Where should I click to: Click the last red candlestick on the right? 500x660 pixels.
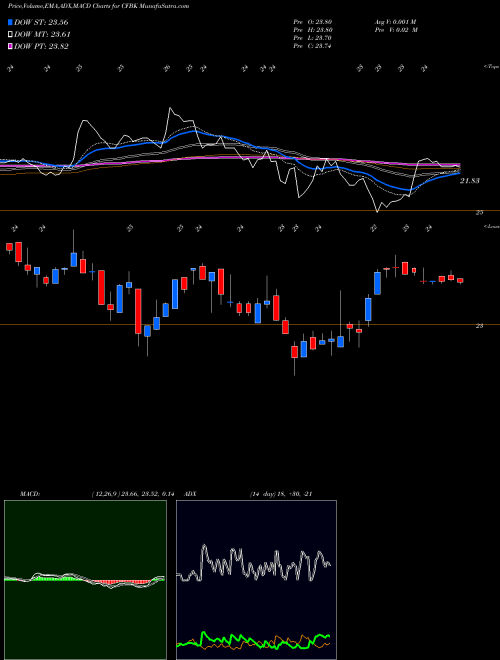pos(460,280)
